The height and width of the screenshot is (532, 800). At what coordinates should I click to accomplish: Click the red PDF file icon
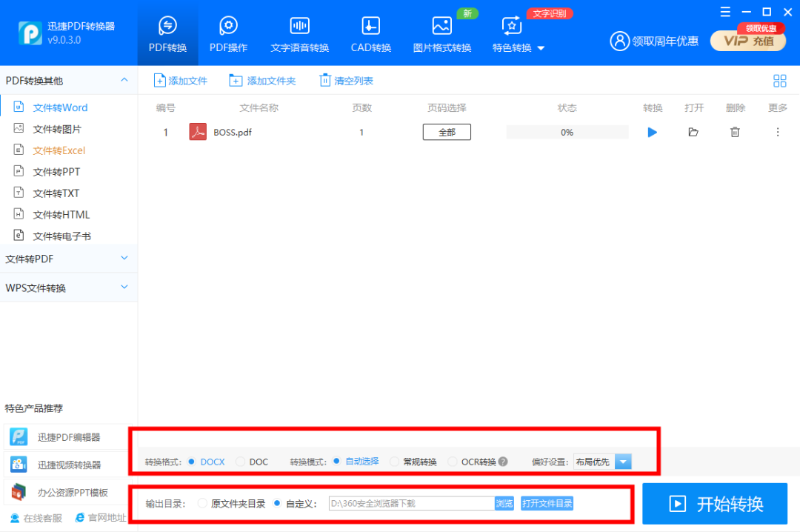[198, 132]
